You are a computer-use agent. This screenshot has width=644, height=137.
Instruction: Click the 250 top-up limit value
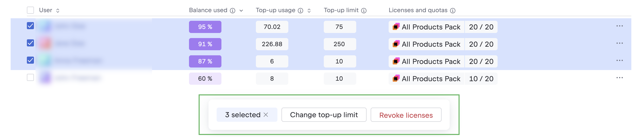click(339, 44)
